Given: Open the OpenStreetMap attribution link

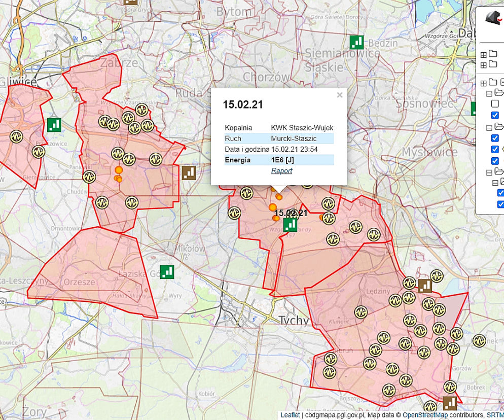Looking at the screenshot, I should pos(425,415).
